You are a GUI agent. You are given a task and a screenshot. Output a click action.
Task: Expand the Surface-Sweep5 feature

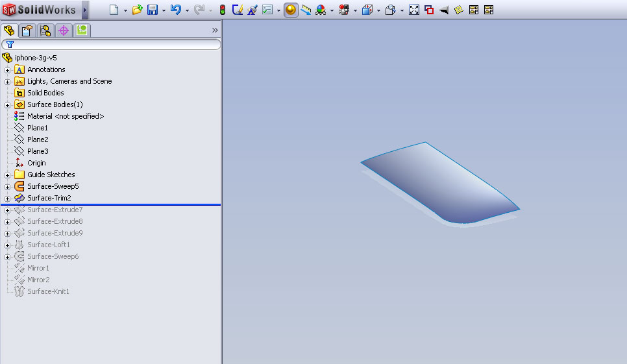7,187
